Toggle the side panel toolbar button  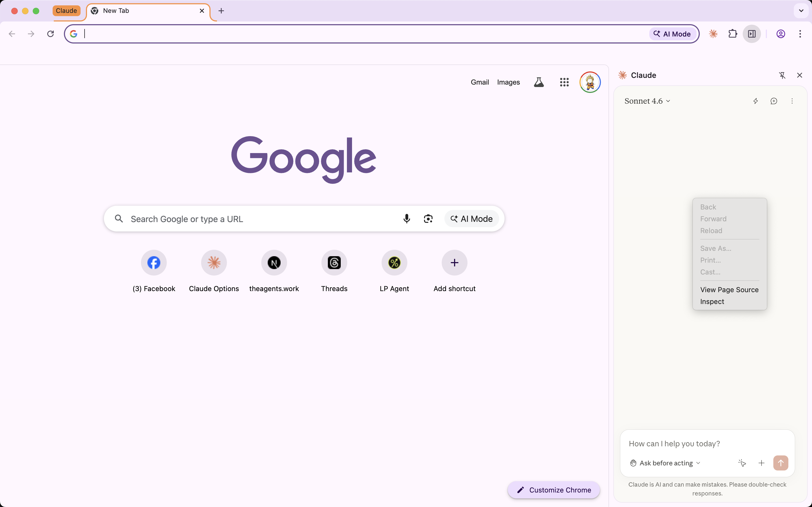(x=752, y=34)
